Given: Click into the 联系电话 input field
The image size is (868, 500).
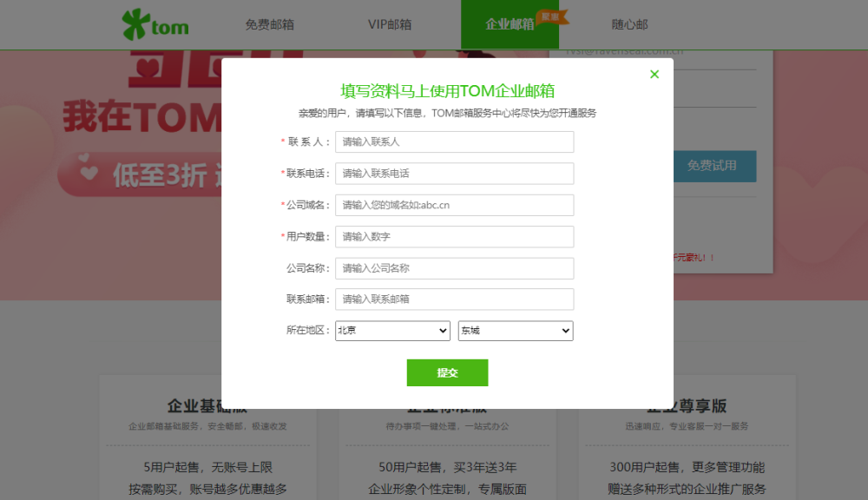Looking at the screenshot, I should pos(454,173).
